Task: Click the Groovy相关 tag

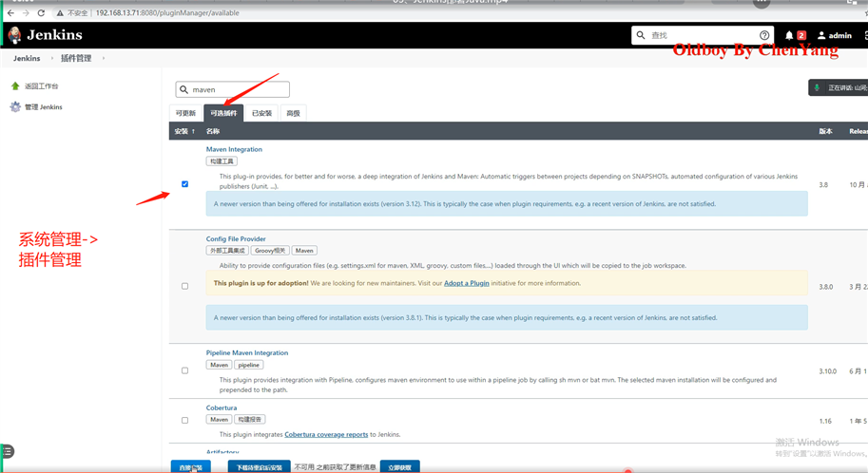Action: pos(270,251)
